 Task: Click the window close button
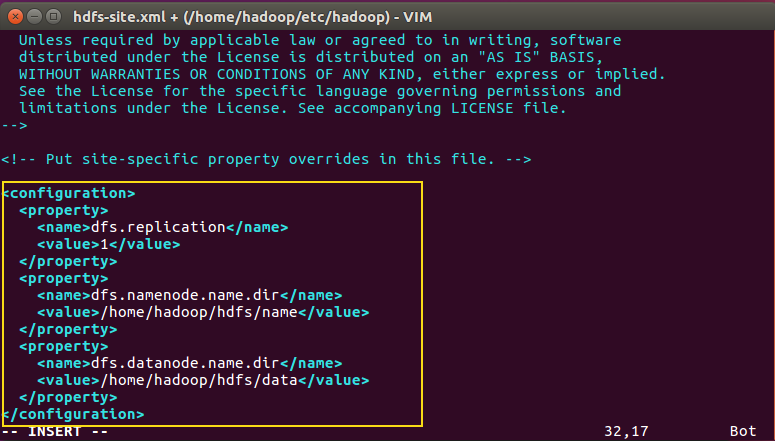(x=14, y=15)
